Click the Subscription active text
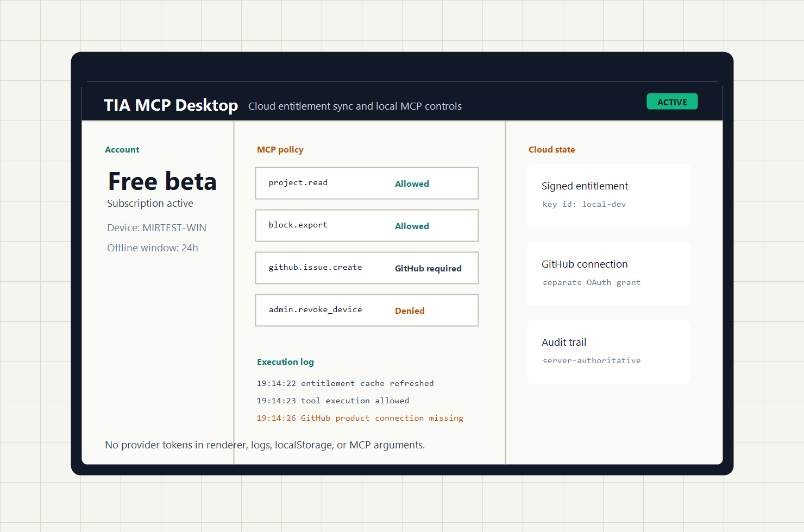 pos(150,204)
